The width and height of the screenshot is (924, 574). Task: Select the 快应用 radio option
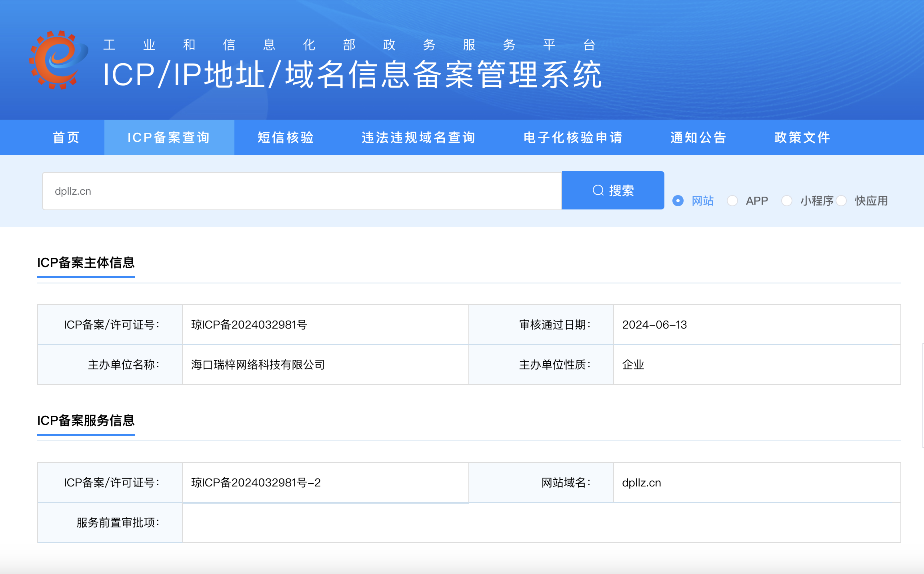pos(842,201)
